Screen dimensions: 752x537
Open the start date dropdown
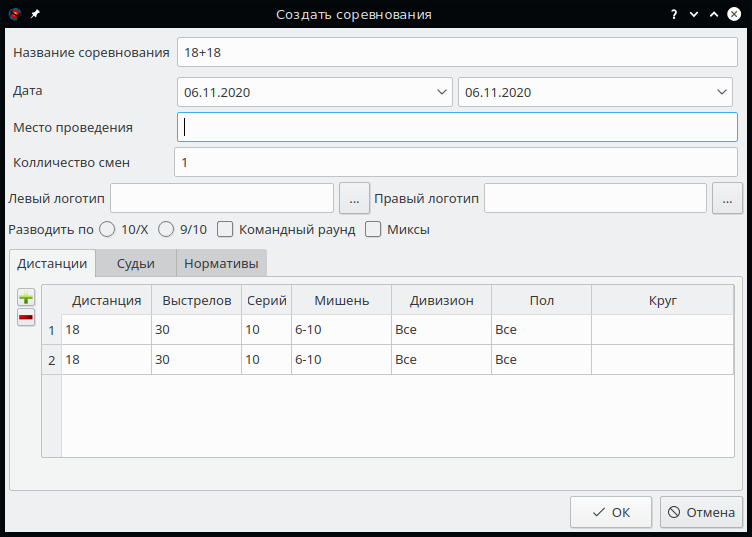pos(443,92)
